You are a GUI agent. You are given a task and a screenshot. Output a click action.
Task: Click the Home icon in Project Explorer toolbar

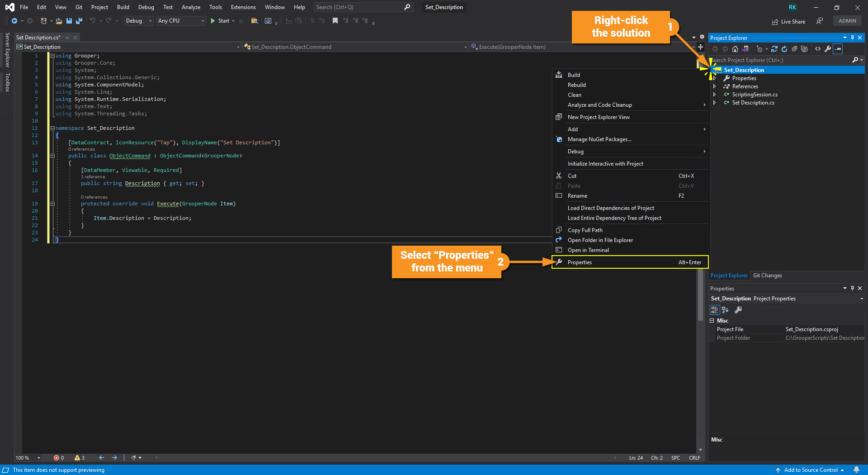(x=735, y=49)
